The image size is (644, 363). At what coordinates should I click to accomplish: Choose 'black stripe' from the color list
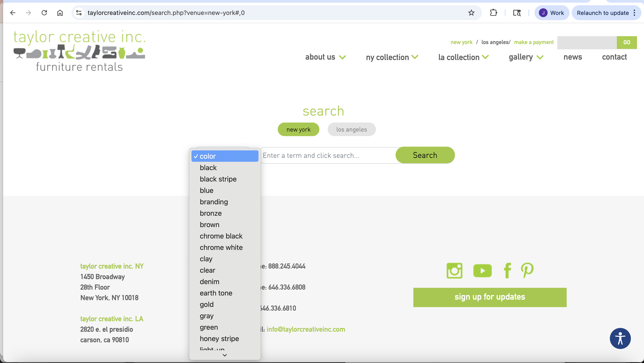(225, 179)
